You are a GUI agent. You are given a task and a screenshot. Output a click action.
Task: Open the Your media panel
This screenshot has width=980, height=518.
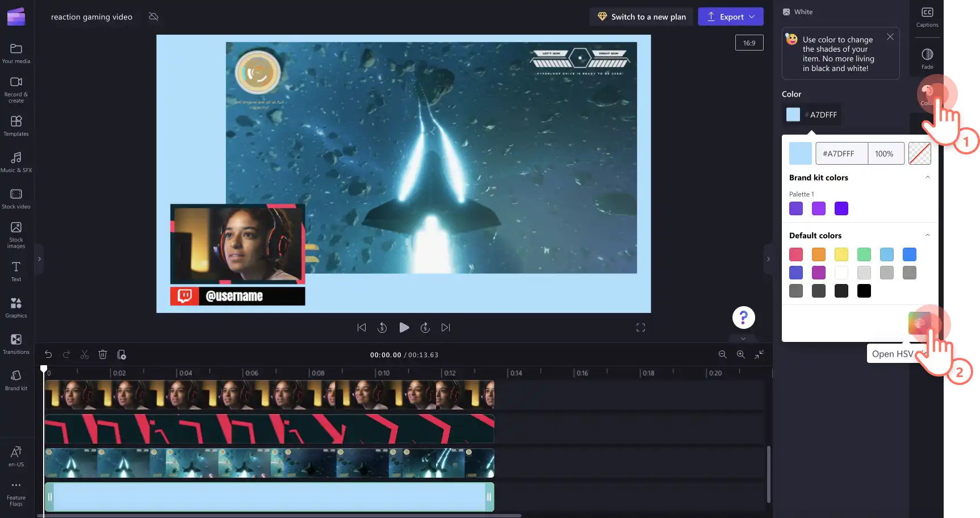coord(16,53)
